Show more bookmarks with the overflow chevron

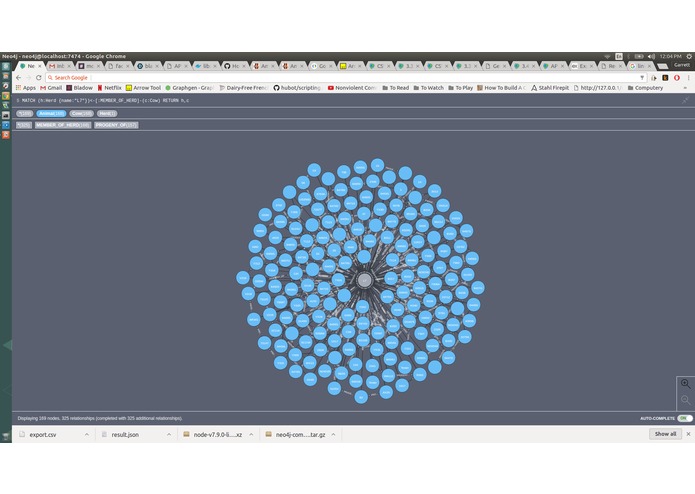[x=685, y=88]
